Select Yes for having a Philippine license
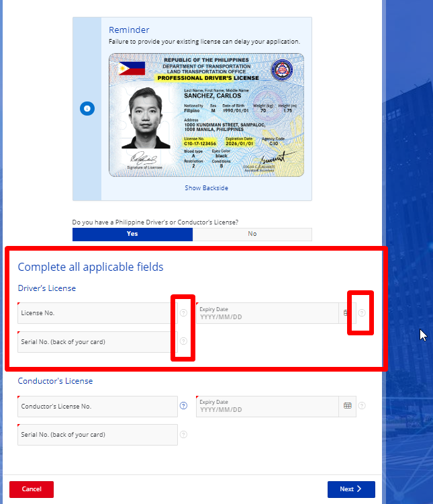Image resolution: width=433 pixels, height=504 pixels. (132, 234)
